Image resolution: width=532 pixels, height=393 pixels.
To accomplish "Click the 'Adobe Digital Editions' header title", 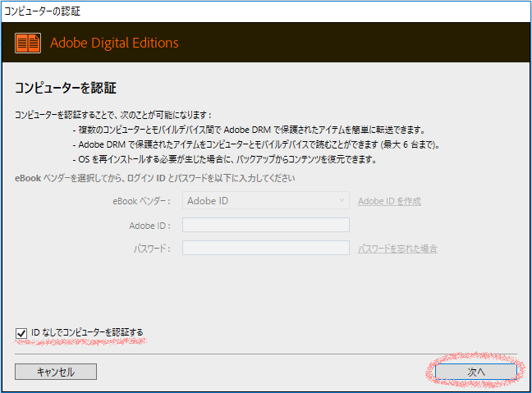I will [x=114, y=43].
